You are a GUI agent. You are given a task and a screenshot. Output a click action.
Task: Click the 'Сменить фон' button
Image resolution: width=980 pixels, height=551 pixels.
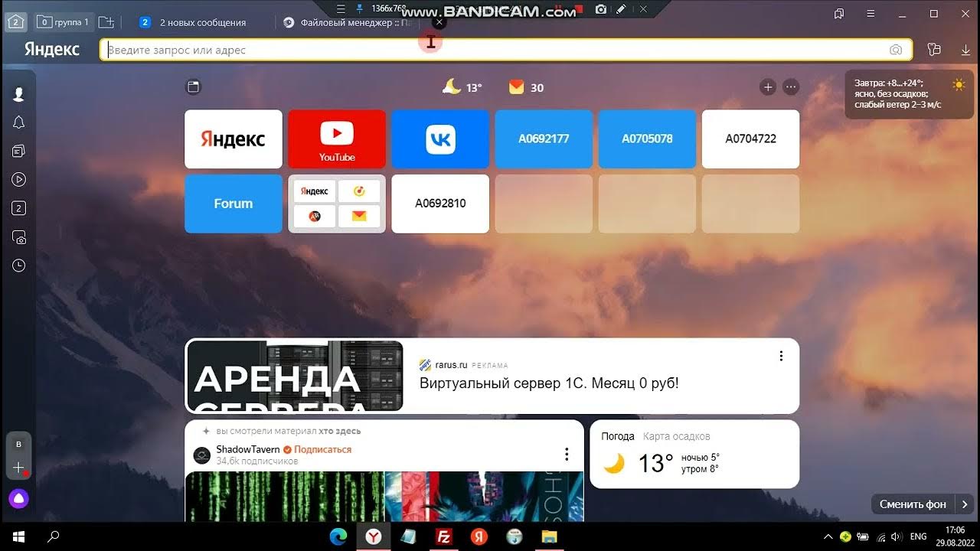[x=913, y=504]
